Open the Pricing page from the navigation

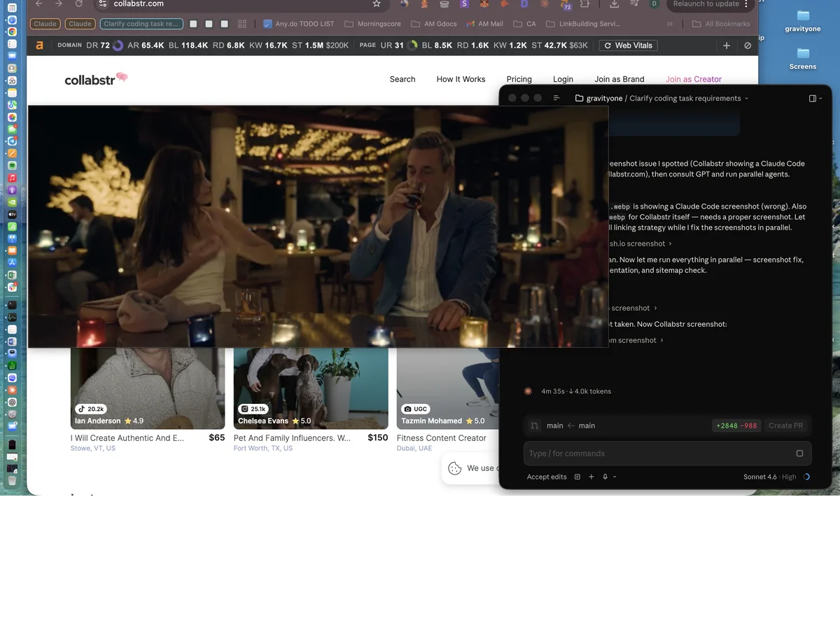519,79
